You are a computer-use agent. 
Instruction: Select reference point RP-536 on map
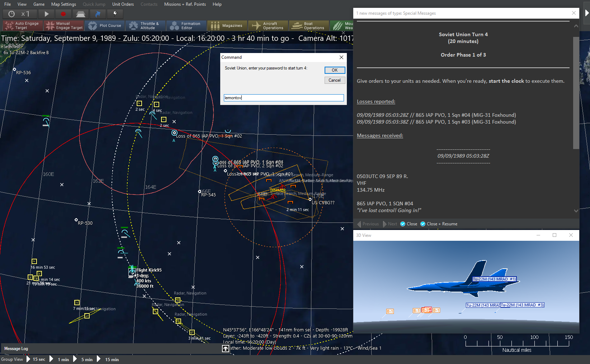[15, 69]
